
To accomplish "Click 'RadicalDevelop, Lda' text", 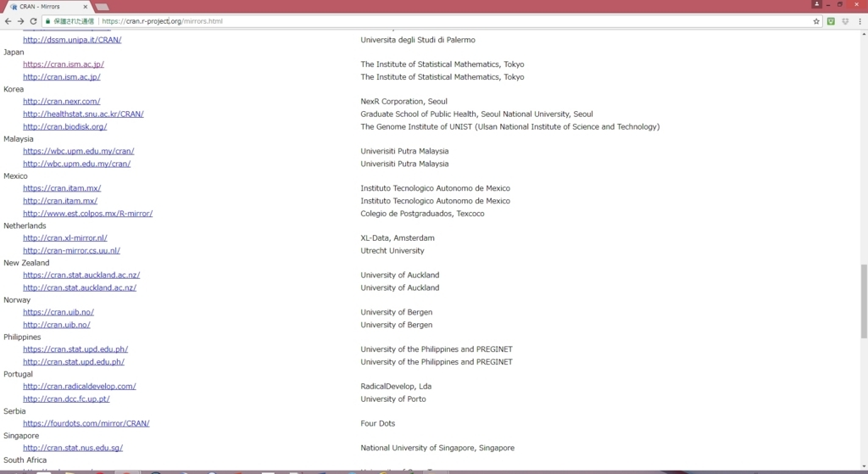I will click(396, 387).
